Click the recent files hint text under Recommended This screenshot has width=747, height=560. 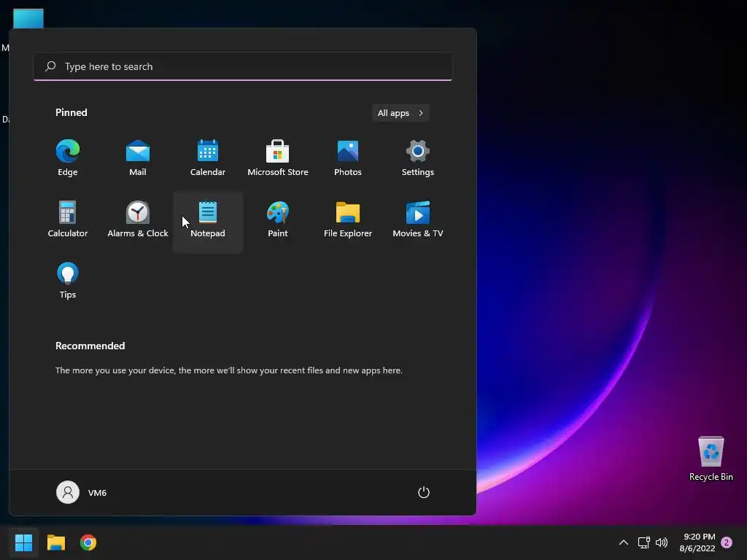[x=228, y=370]
